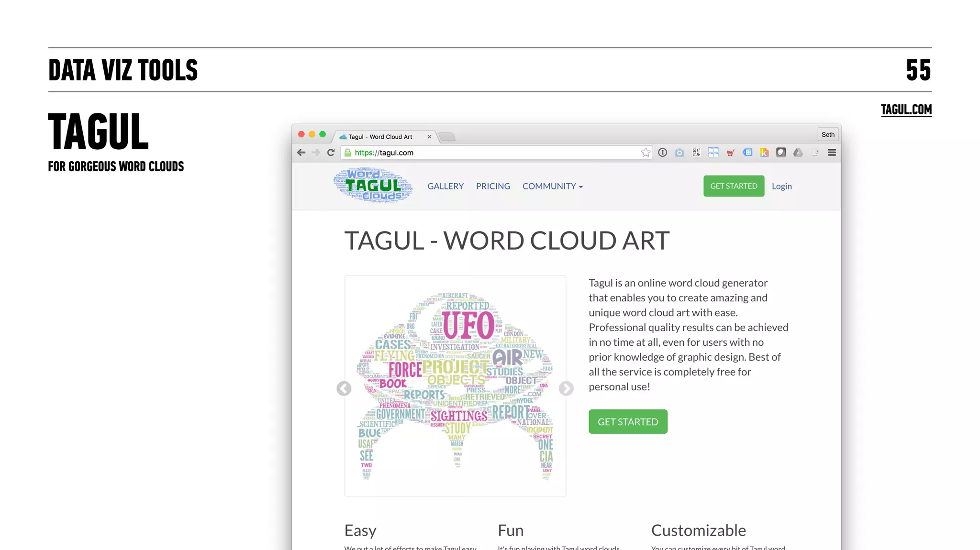Open the Seth profile switcher
This screenshot has width=980, height=550.
827,134
